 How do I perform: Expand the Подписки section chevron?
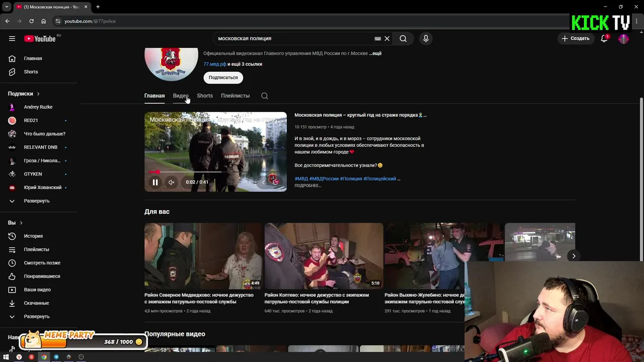coord(38,94)
